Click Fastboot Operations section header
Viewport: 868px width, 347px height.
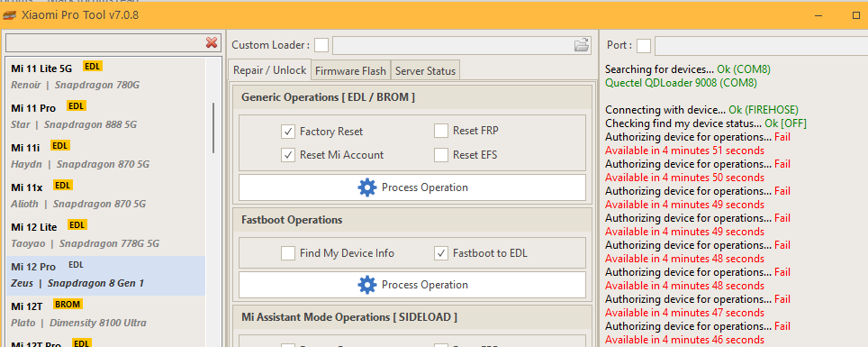click(x=411, y=220)
